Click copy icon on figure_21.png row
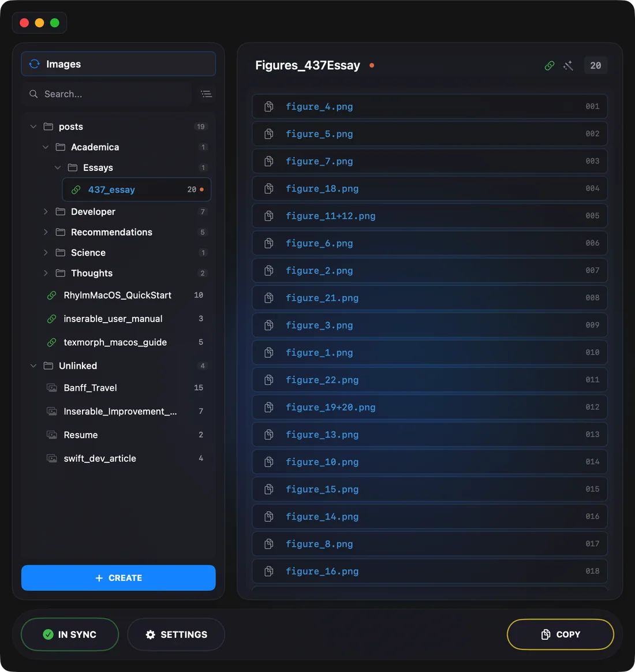 (x=268, y=298)
